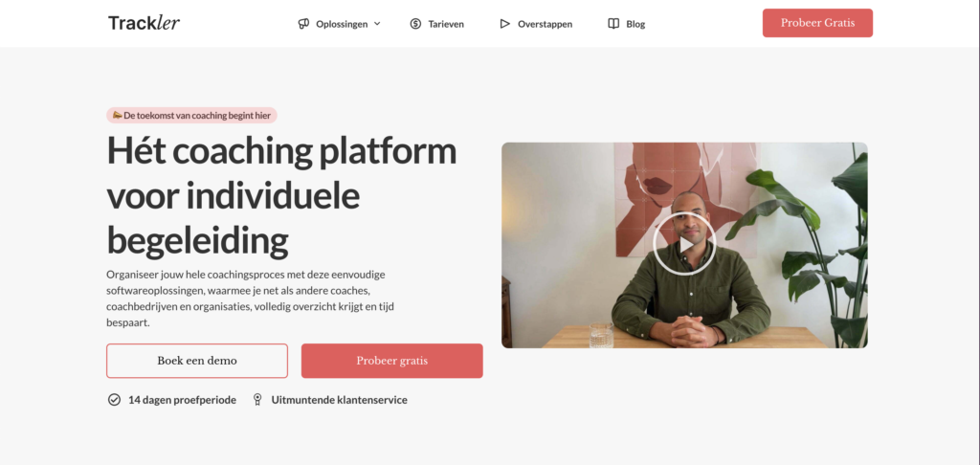
Task: Expand the Oplossingen dropdown chevron
Action: click(377, 24)
